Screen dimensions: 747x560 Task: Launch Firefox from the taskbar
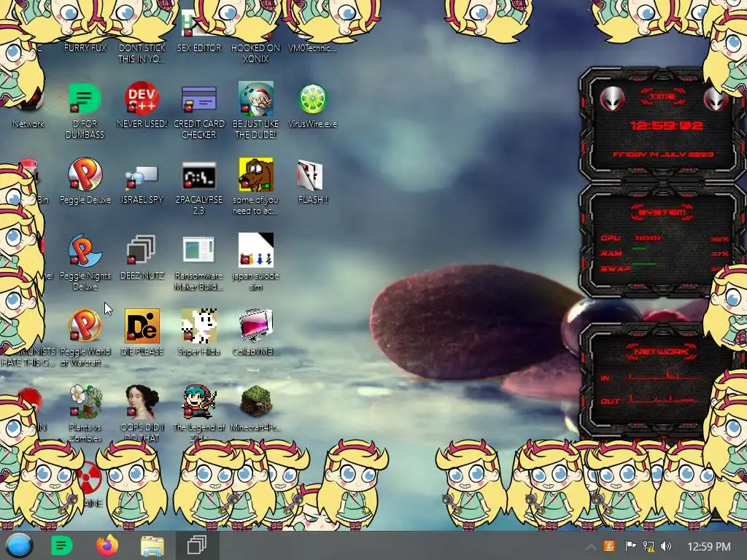coord(107,545)
